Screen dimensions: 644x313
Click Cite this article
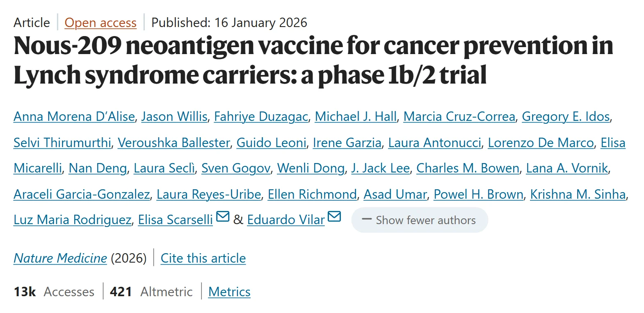[203, 258]
